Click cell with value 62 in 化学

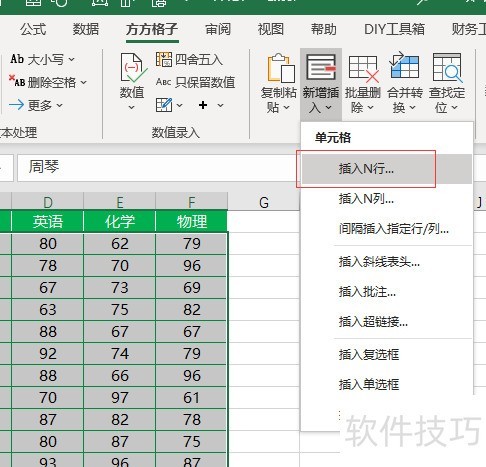point(120,244)
